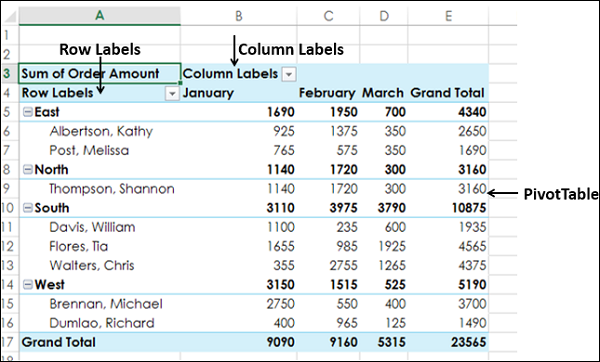Select the Sum of Order Amount cell
Screen dimensions: 600x362
[99, 73]
